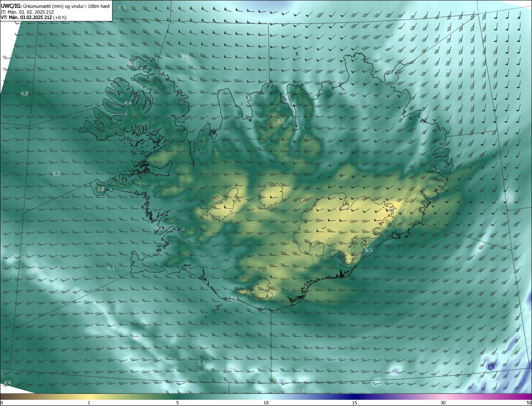
Task: Click the 6.1 value off the southwest coast
Action: coord(111,268)
